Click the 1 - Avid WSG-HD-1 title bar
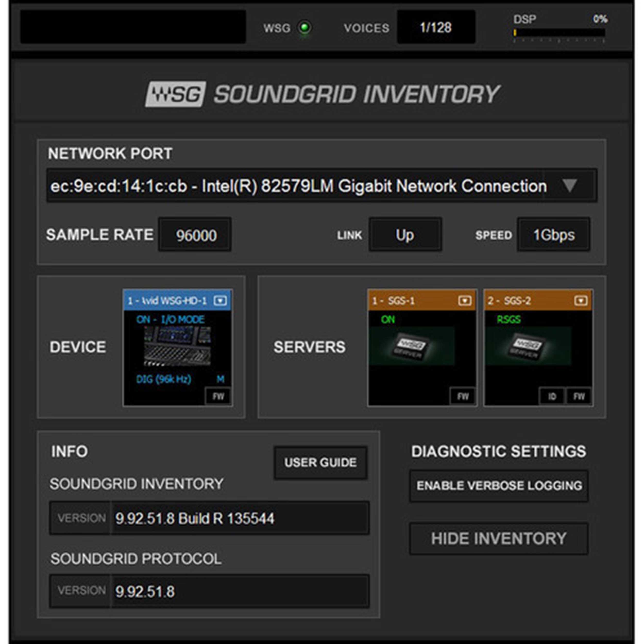The width and height of the screenshot is (644, 644). (177, 301)
